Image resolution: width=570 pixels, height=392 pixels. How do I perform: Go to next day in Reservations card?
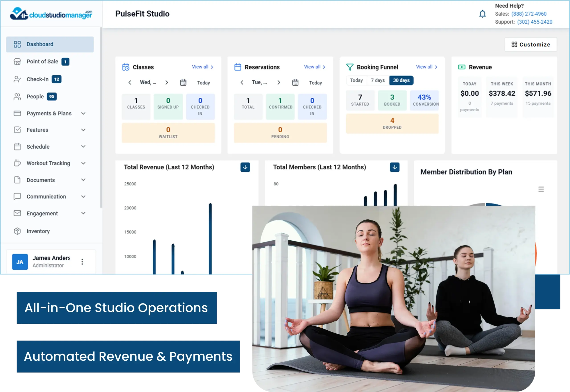tap(279, 83)
